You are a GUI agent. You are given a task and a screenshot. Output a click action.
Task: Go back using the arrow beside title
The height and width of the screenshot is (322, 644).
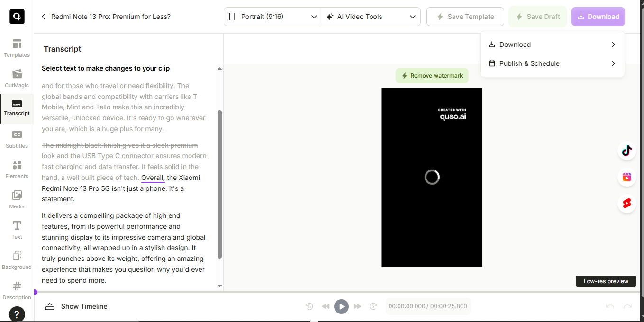[x=44, y=17]
